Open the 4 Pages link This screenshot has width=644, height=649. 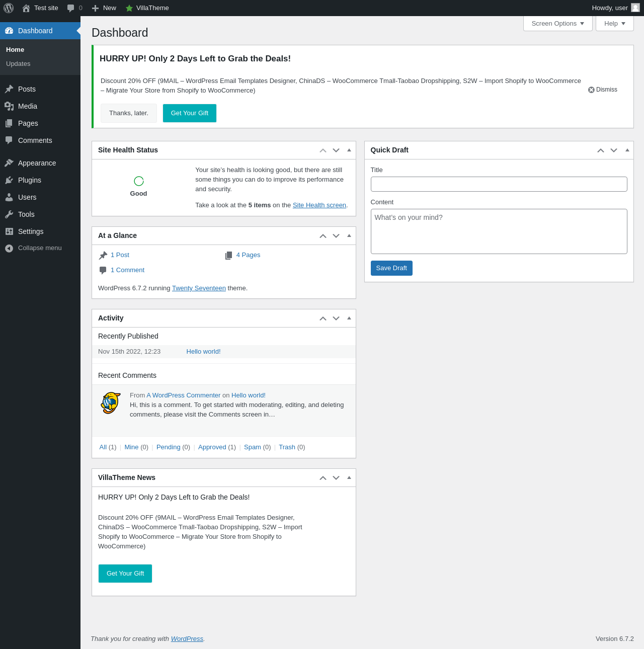pyautogui.click(x=248, y=255)
